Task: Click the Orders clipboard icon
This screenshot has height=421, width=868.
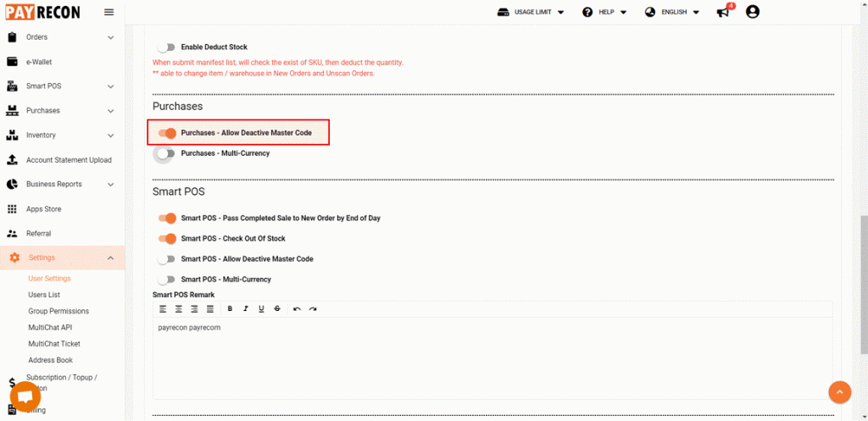Action: [x=12, y=37]
